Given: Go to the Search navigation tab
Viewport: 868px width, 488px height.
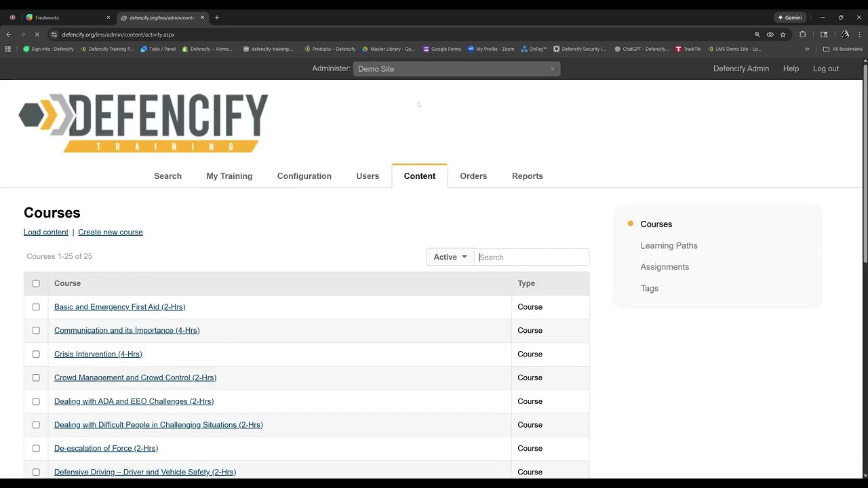Looking at the screenshot, I should click(167, 176).
